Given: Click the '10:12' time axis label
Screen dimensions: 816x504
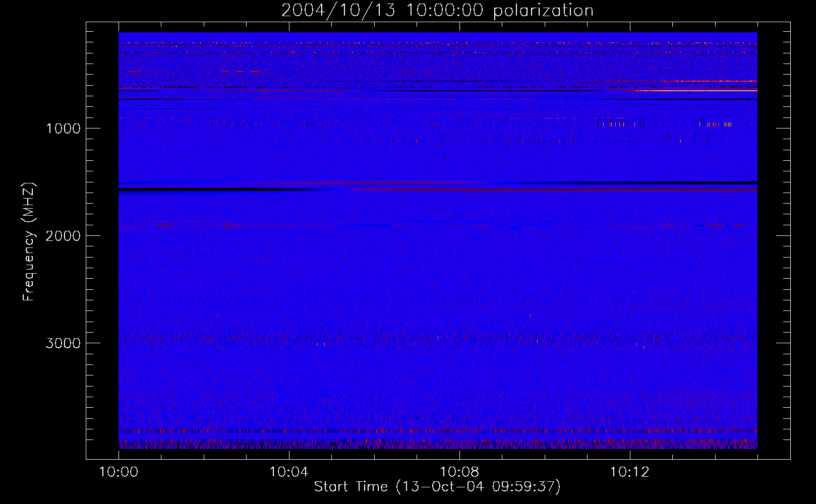Looking at the screenshot, I should coord(630,472).
